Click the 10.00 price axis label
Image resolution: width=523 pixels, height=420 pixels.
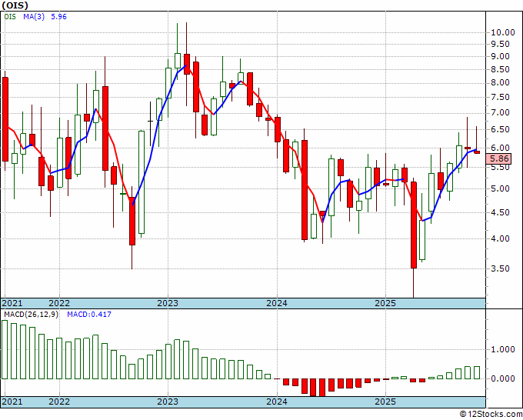[503, 33]
